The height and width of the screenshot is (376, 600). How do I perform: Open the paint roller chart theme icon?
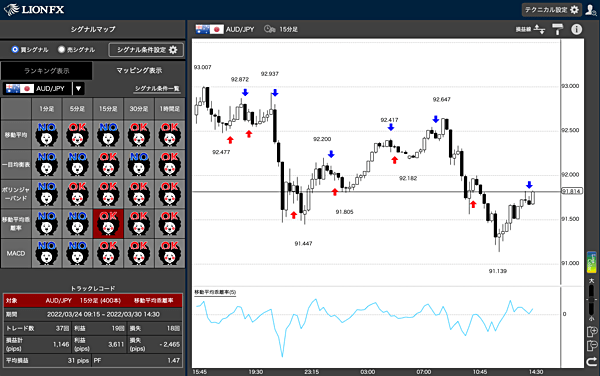point(558,29)
